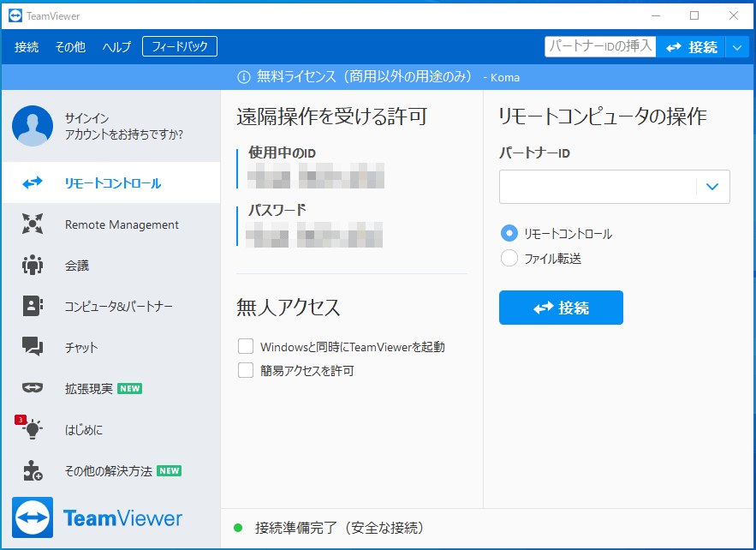Enable Windowsと同時にTeamViewerを起動 checkbox
756x550 pixels.
point(246,346)
